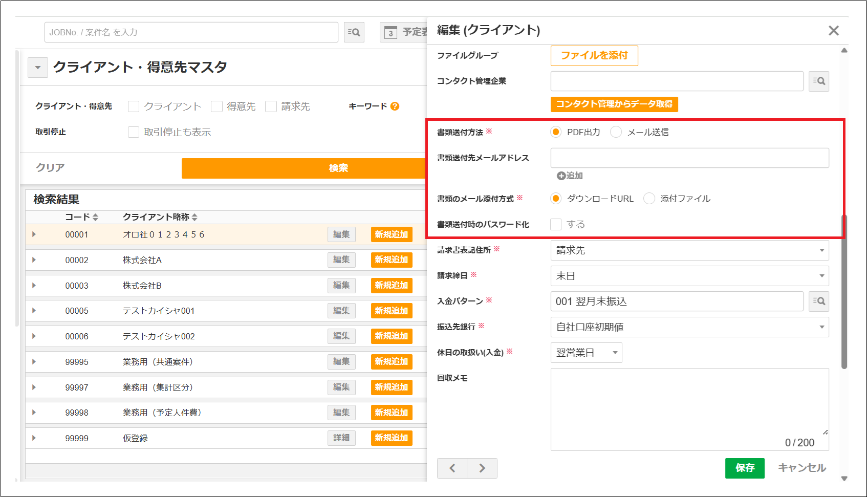Click the JOBNo search magnifier icon
868x497 pixels.
click(354, 32)
